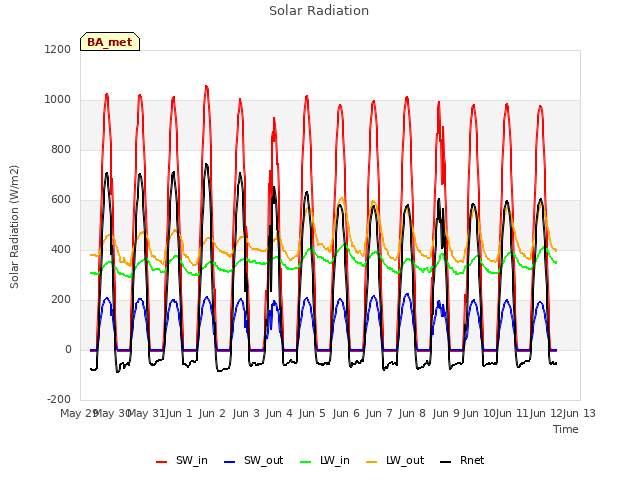Click the 600 y-axis tick label

click(x=61, y=200)
